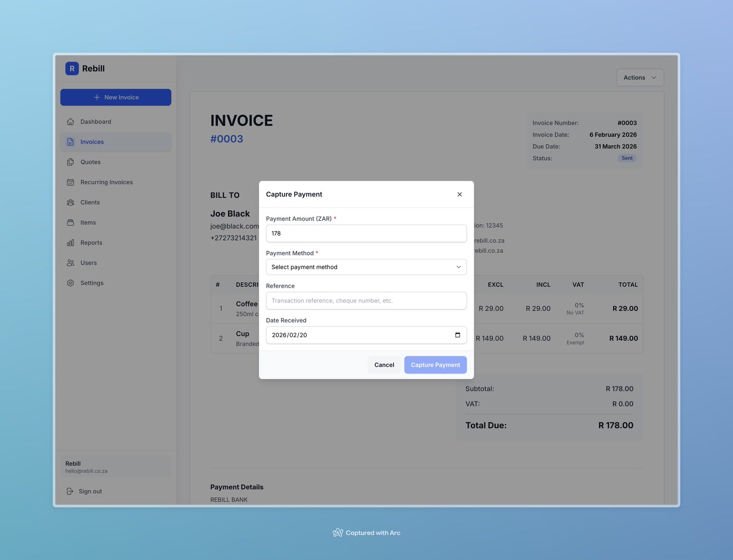Click the Rebill logo badge
The height and width of the screenshot is (560, 733).
click(x=71, y=68)
